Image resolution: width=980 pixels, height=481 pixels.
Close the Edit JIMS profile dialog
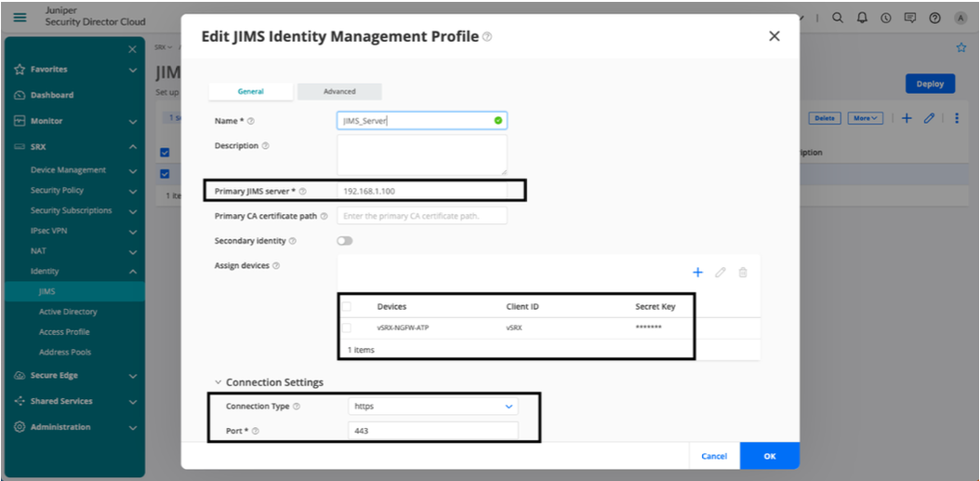coord(774,36)
